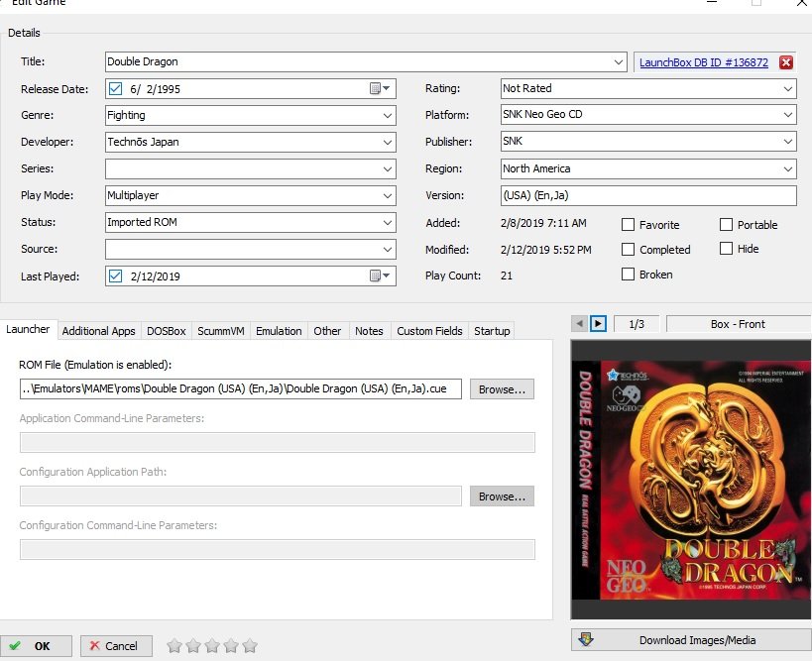Cancel editing the game

[116, 646]
